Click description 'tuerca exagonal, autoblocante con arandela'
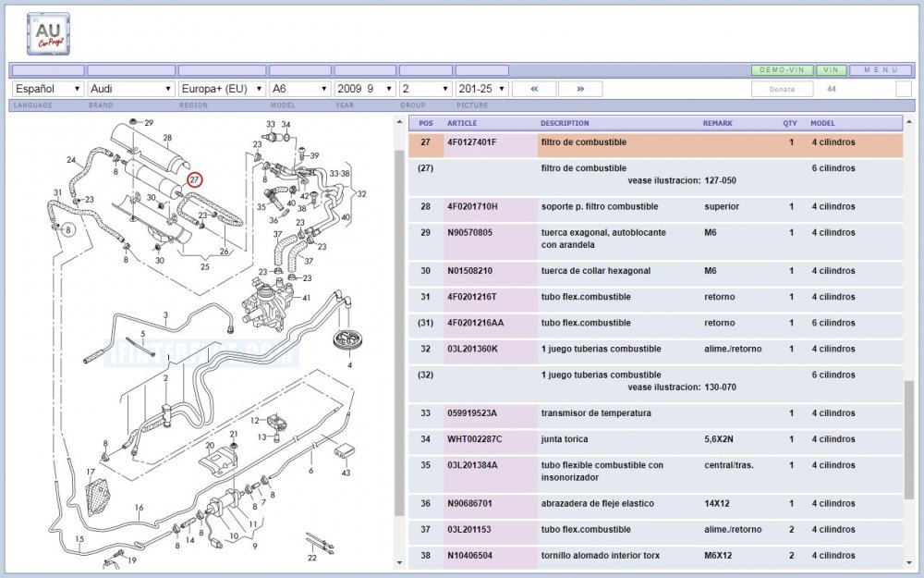The width and height of the screenshot is (924, 578). [603, 239]
